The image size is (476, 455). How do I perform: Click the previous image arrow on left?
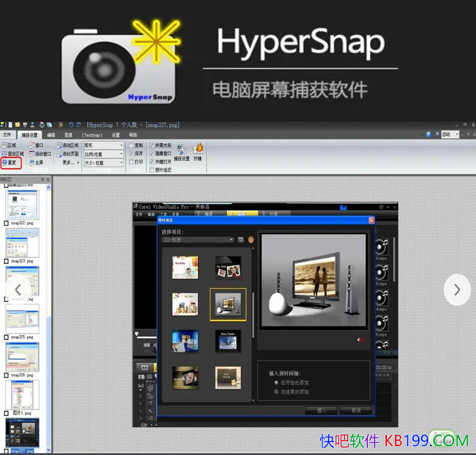pos(18,290)
